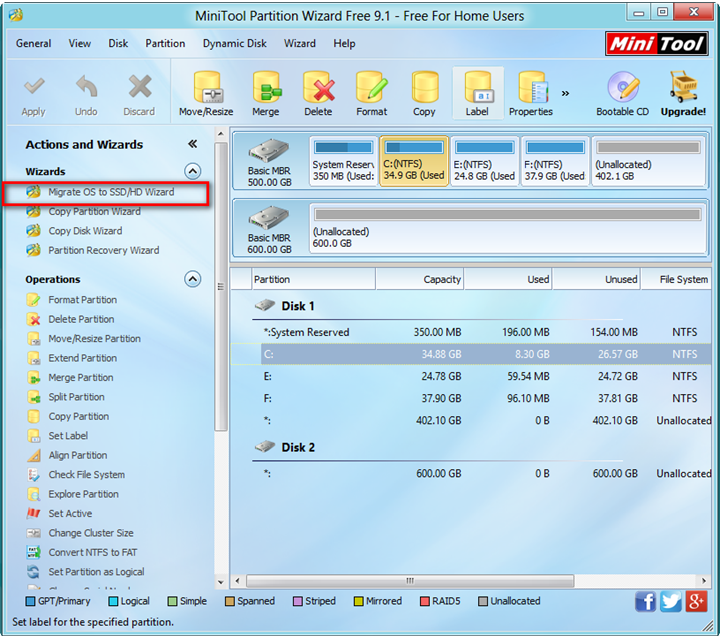Select the E: partition row
Screen dimensions: 721x636
pyautogui.click(x=471, y=376)
